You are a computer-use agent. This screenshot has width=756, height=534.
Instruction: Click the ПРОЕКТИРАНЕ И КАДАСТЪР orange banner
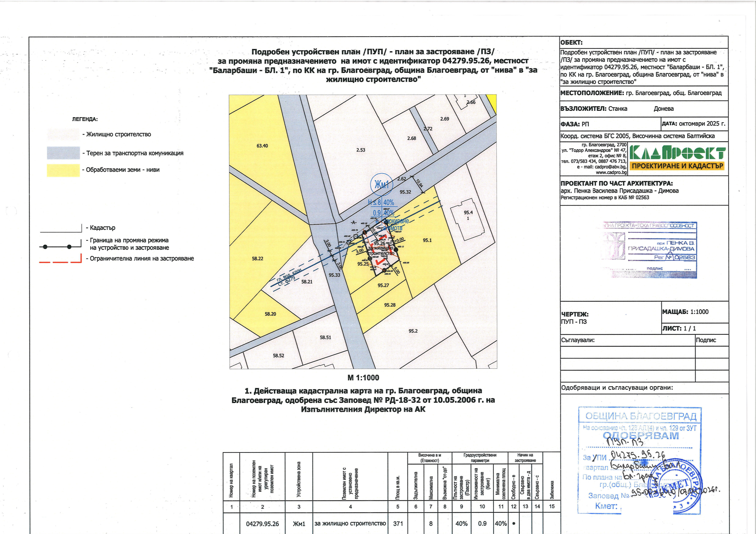[677, 166]
